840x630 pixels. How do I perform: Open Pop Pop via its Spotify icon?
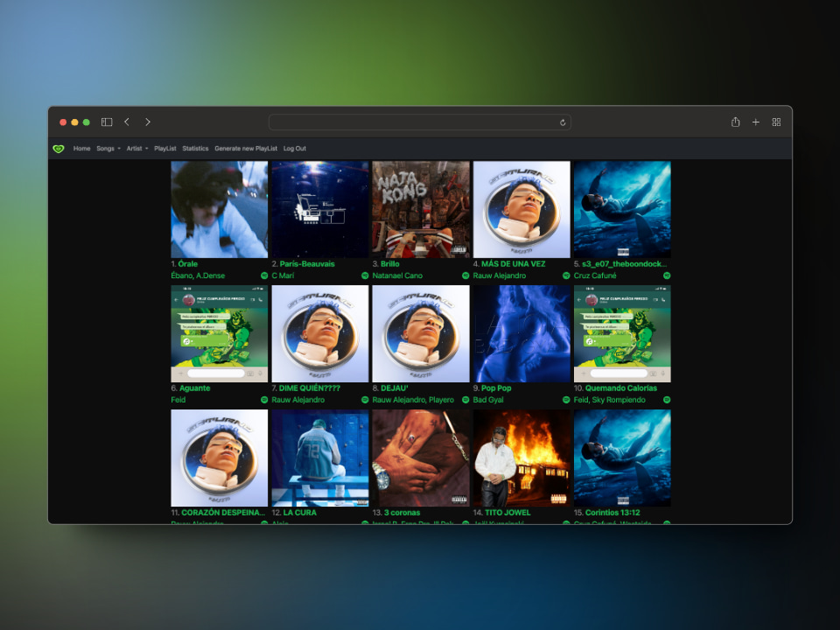pos(566,400)
